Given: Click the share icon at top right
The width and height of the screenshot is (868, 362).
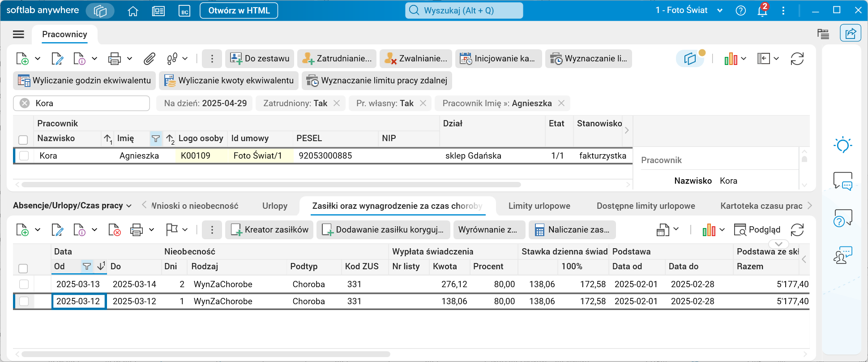Looking at the screenshot, I should [851, 33].
